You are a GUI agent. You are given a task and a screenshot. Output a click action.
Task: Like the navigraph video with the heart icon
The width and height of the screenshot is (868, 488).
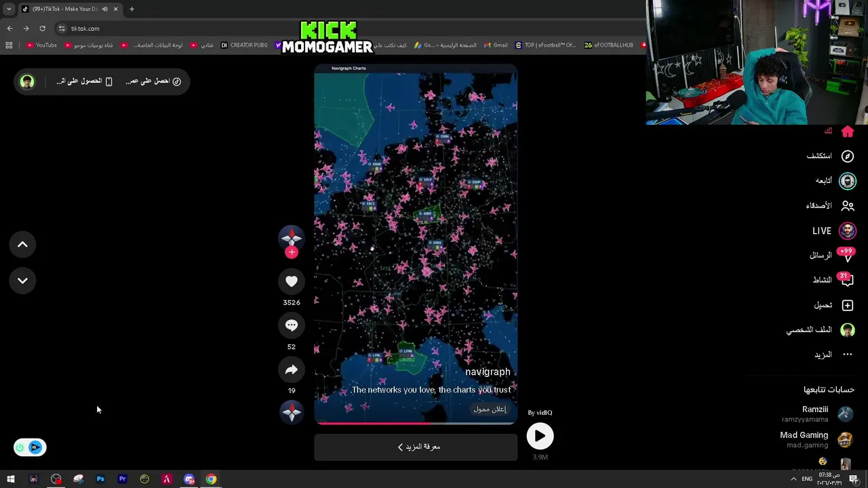(x=292, y=281)
